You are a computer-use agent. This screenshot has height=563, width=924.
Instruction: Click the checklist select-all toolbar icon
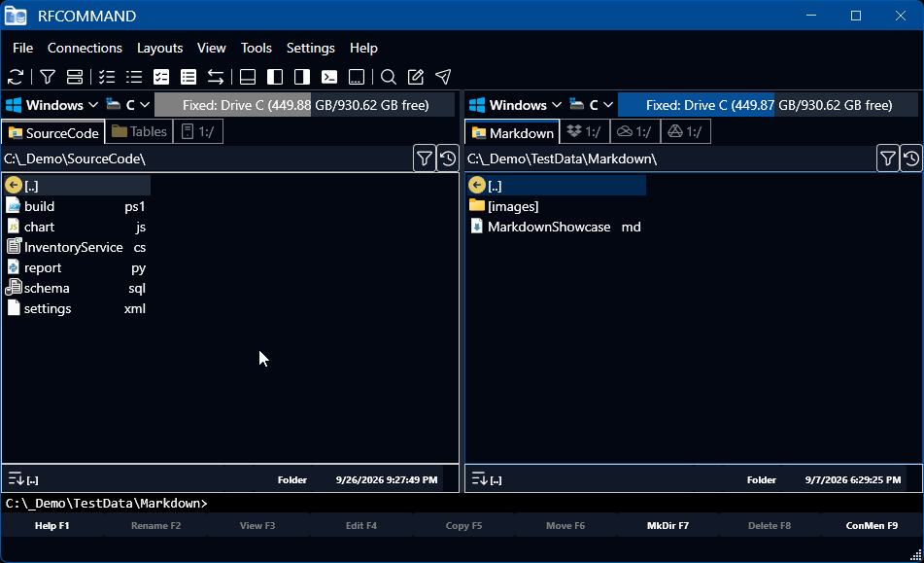[107, 77]
